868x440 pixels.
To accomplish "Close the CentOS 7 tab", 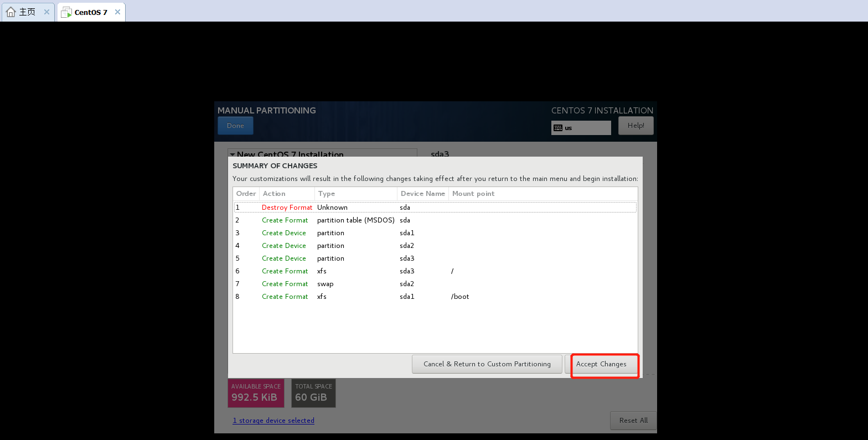I will tap(117, 12).
